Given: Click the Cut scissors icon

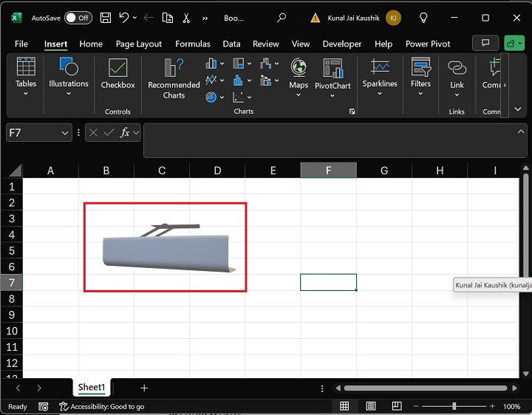Looking at the screenshot, I should tap(186, 17).
